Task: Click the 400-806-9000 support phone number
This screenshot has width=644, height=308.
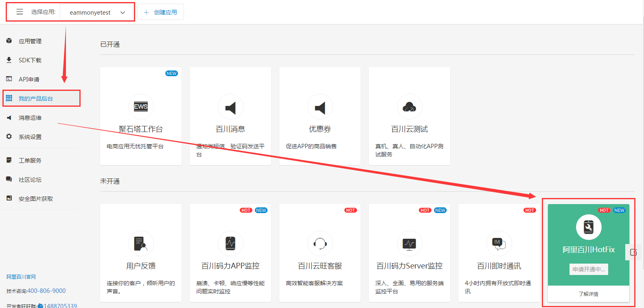Action: [46, 291]
